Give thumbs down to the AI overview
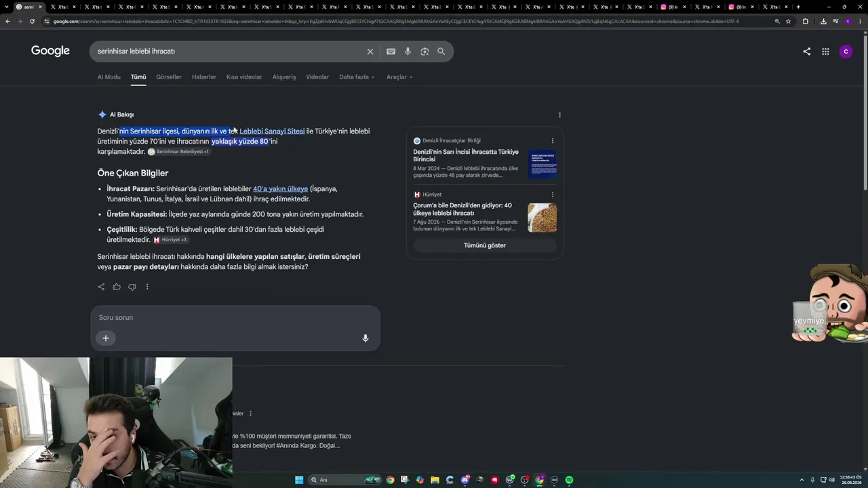 point(132,287)
